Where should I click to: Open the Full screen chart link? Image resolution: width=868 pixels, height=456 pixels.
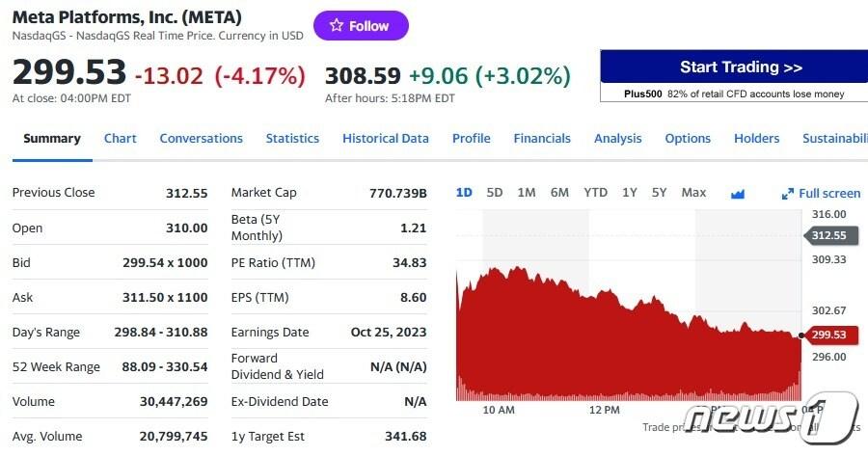click(828, 193)
